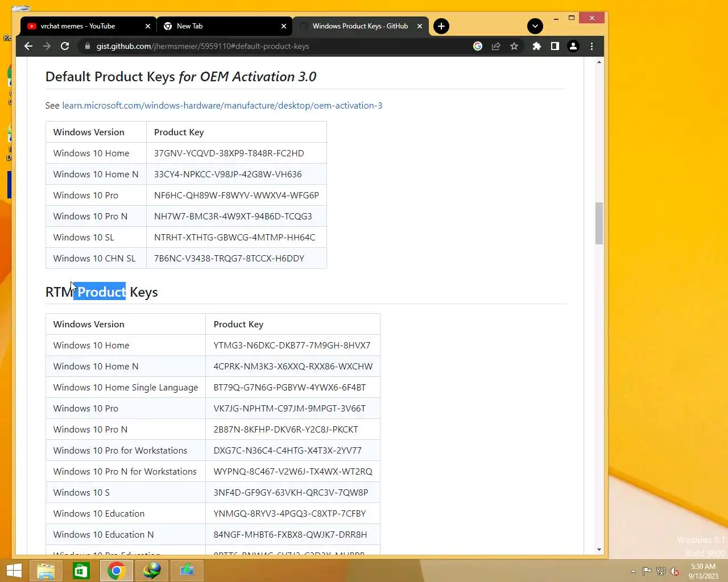This screenshot has width=728, height=582.
Task: Click Windows 10 Pro N for Workstations
Action: click(126, 472)
